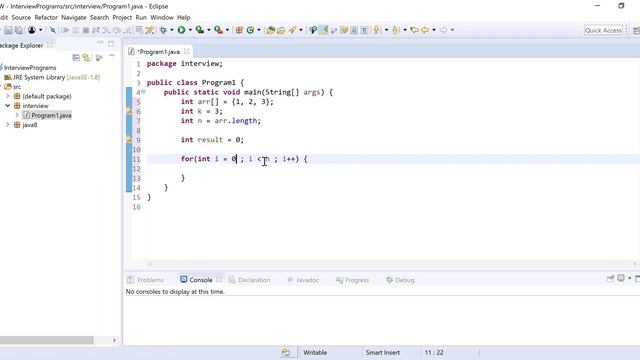Open the Help menu
This screenshot has width=640, height=360.
184,18
